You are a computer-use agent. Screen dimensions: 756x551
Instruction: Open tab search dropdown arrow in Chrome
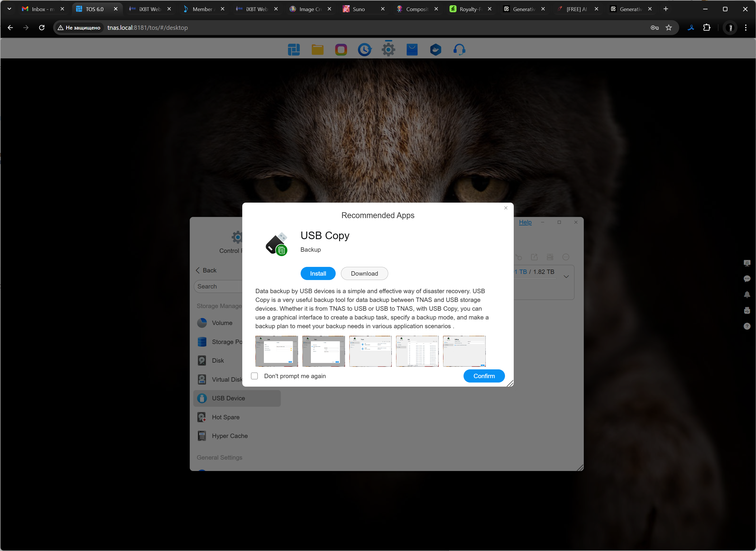point(9,9)
